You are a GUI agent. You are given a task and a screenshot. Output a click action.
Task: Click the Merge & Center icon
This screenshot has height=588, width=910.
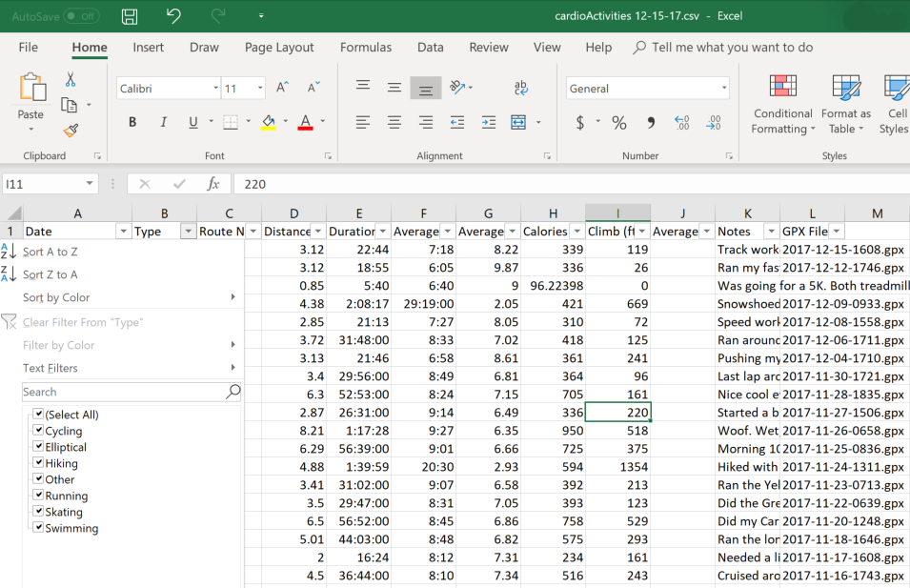click(518, 123)
